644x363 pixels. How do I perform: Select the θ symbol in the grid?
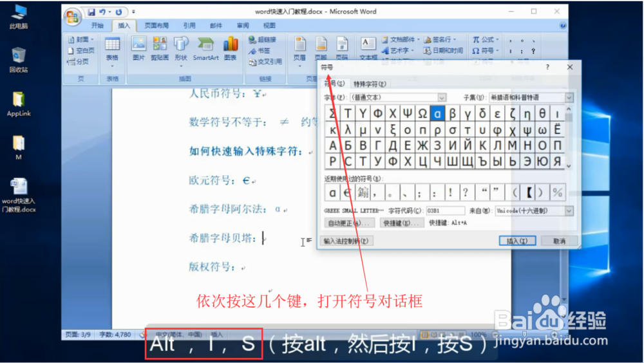542,113
